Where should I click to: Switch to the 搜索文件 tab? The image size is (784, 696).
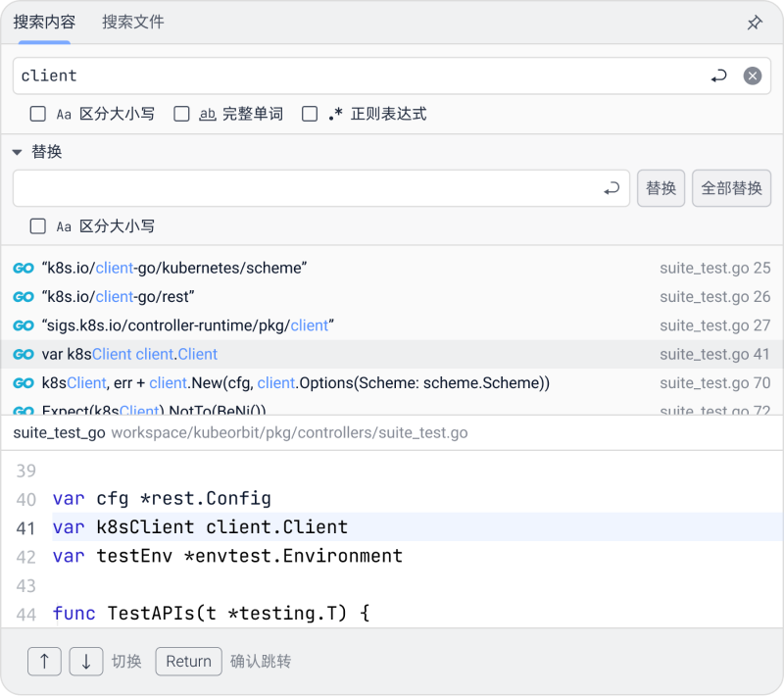tap(133, 22)
